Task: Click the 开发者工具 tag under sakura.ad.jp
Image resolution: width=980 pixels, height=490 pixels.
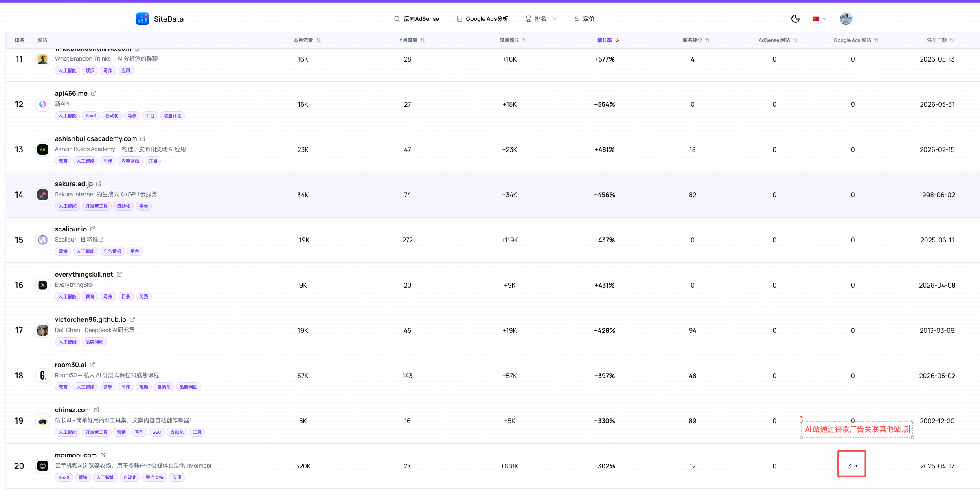Action: [x=96, y=206]
